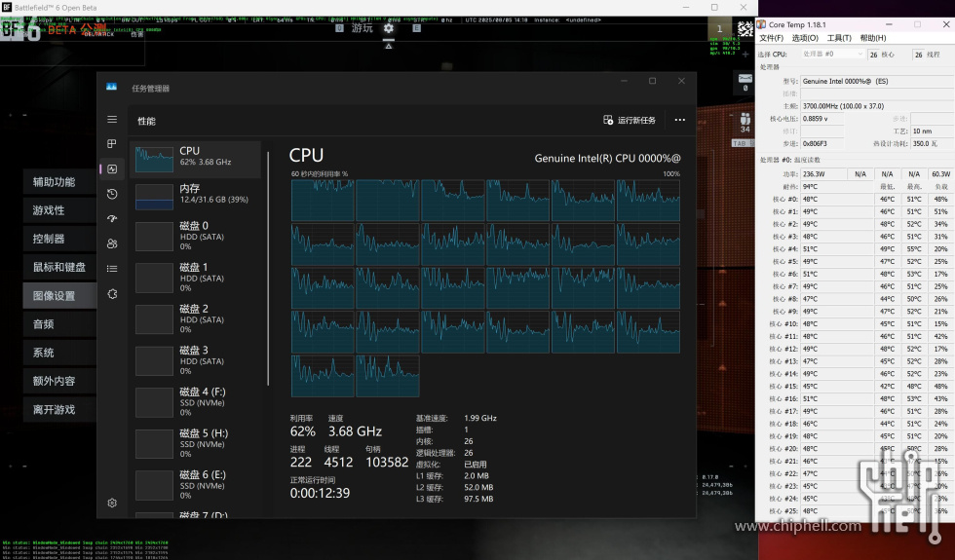Viewport: 955px width, 560px height.
Task: Click 核心 #16 temperature row in Core Temp
Action: (855, 398)
